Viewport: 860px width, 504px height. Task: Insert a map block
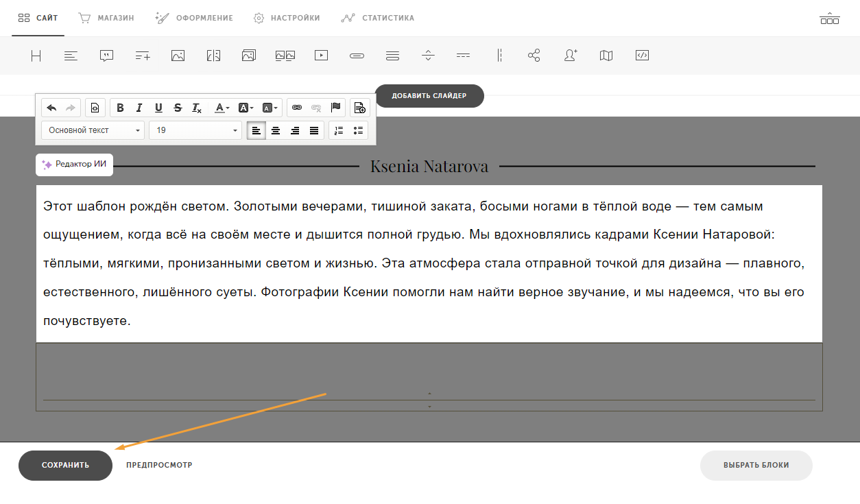point(606,56)
